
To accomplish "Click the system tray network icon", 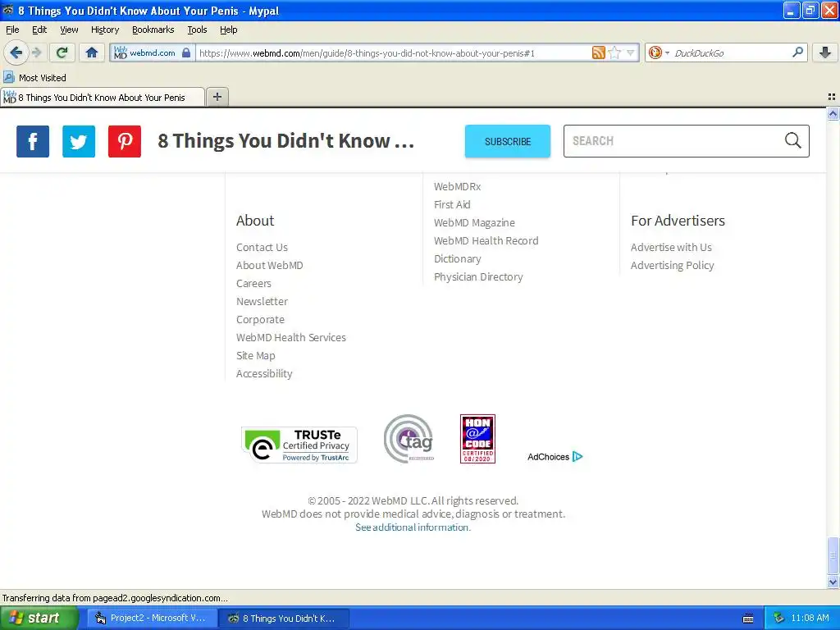I will 778,618.
